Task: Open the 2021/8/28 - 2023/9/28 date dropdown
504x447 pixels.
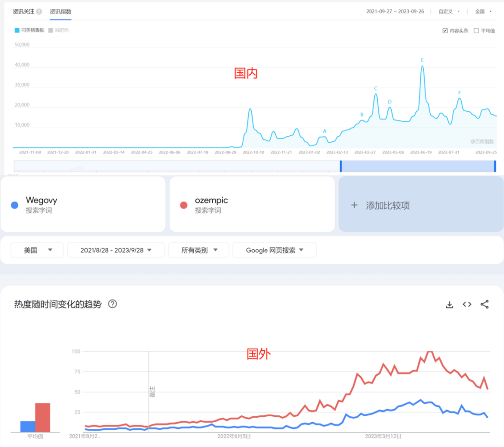Action: [116, 250]
